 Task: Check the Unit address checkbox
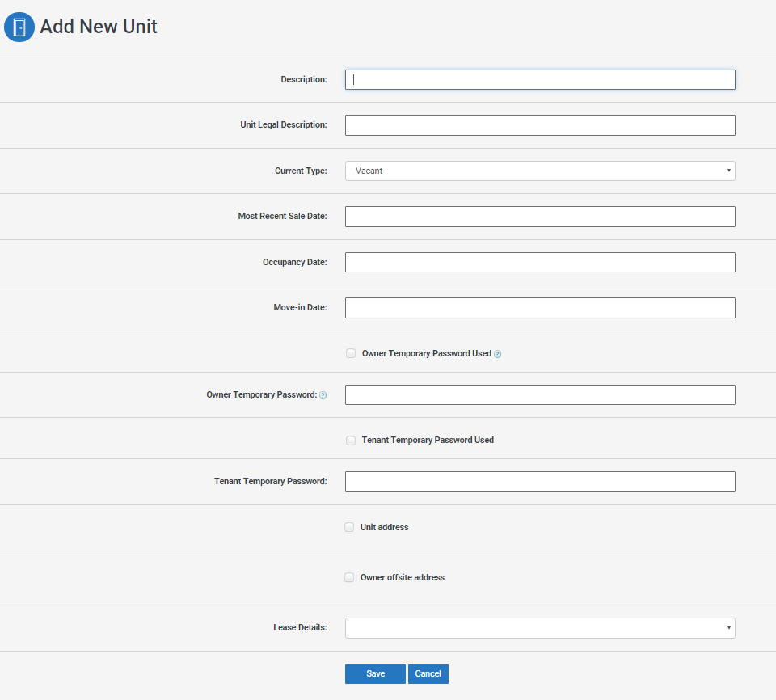tap(349, 527)
